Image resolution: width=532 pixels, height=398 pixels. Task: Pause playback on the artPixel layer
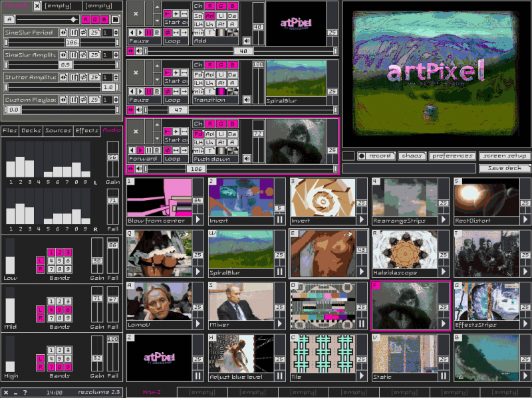[x=148, y=33]
